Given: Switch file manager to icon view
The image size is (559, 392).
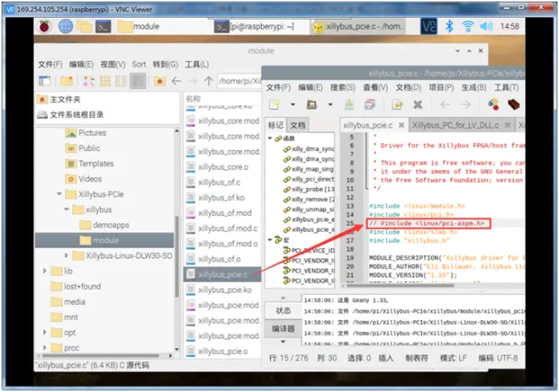Looking at the screenshot, I should point(88,81).
